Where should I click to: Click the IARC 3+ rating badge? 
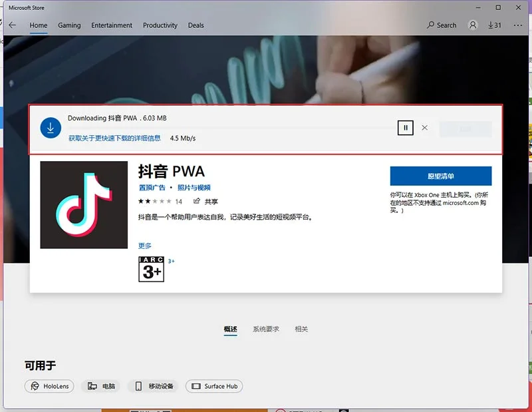point(152,269)
